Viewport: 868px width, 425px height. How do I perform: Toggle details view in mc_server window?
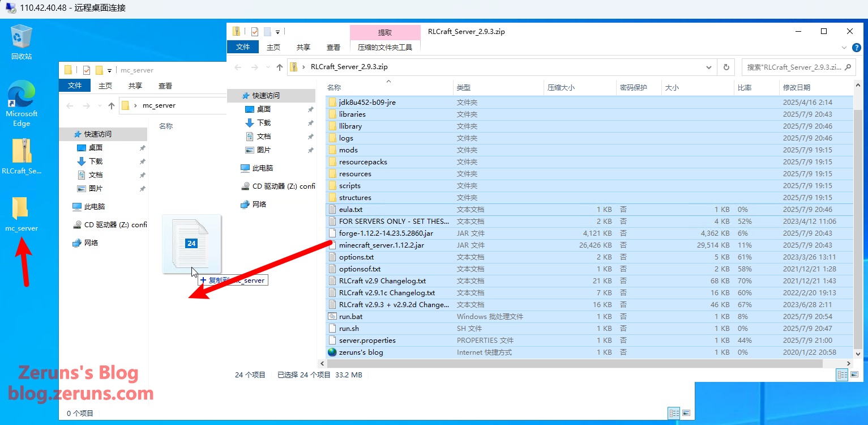click(673, 413)
